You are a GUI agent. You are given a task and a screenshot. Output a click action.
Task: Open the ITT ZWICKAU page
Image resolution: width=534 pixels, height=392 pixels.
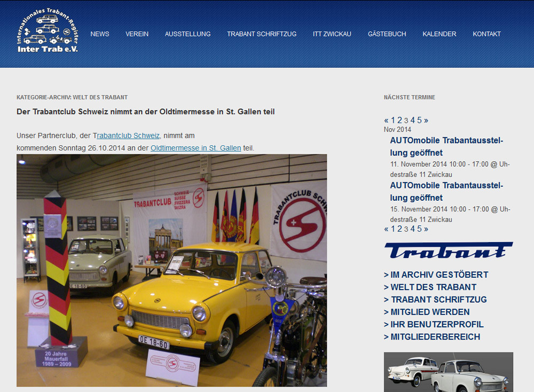[x=332, y=34]
